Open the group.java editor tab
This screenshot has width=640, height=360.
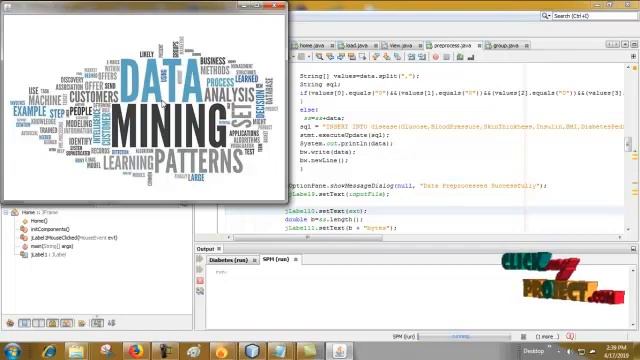click(505, 46)
